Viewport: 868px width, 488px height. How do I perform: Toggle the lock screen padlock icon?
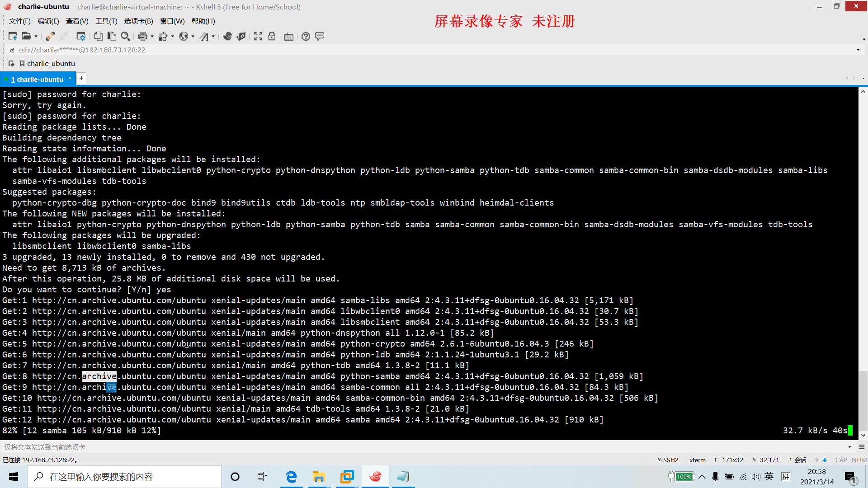pos(272,36)
